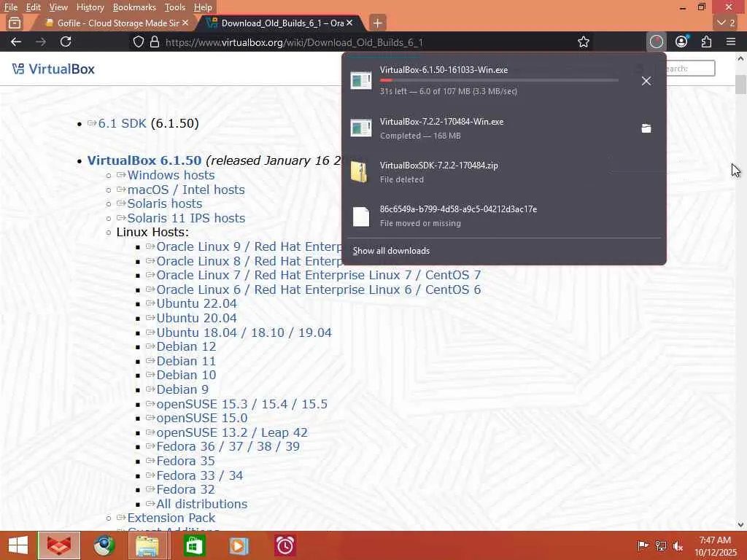Viewport: 747px width, 560px height.
Task: Open the 6.1 SDK link
Action: [122, 123]
